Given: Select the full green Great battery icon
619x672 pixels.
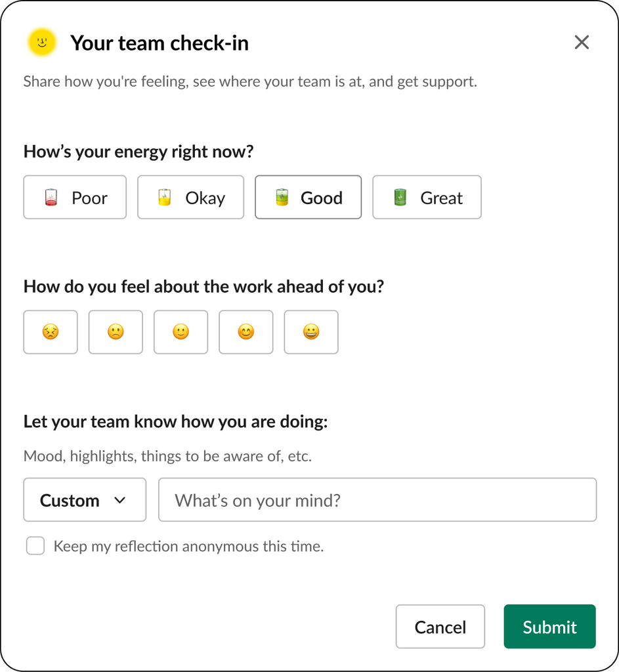Looking at the screenshot, I should click(x=400, y=198).
